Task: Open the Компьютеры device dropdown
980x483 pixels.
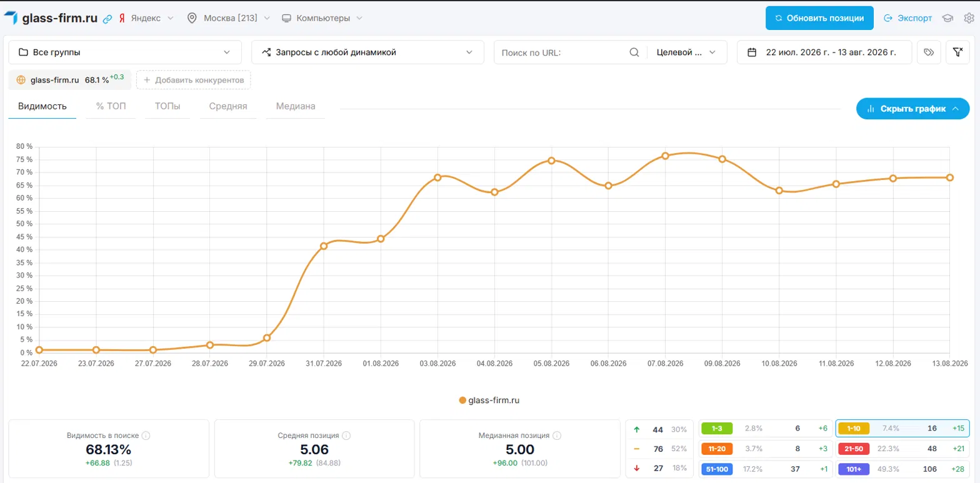Action: click(x=322, y=18)
